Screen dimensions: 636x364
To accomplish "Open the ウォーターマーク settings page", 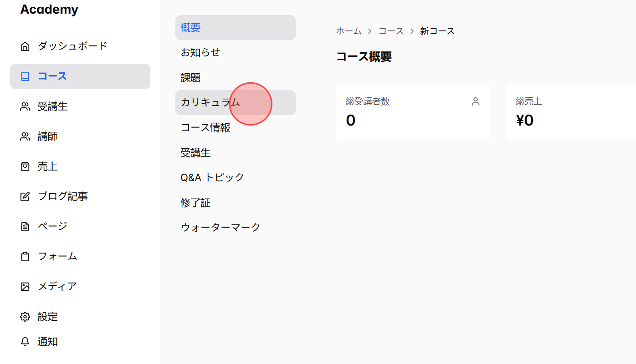I will pos(220,227).
